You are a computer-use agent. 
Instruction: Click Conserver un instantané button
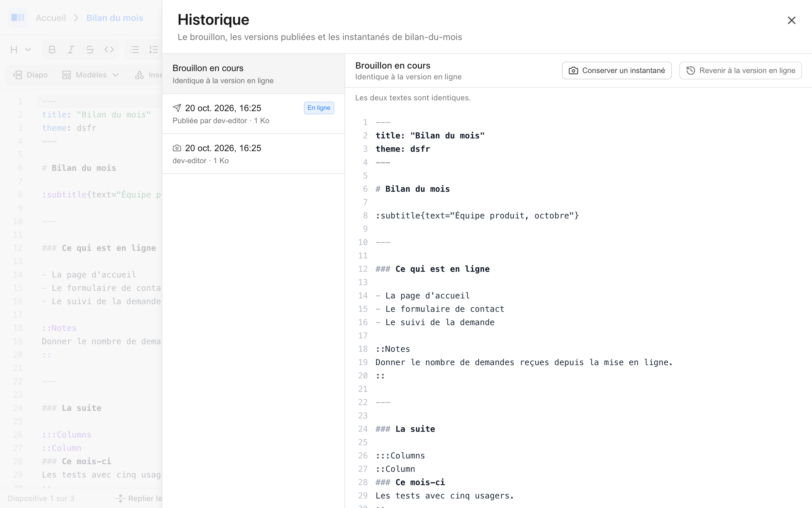(x=617, y=70)
